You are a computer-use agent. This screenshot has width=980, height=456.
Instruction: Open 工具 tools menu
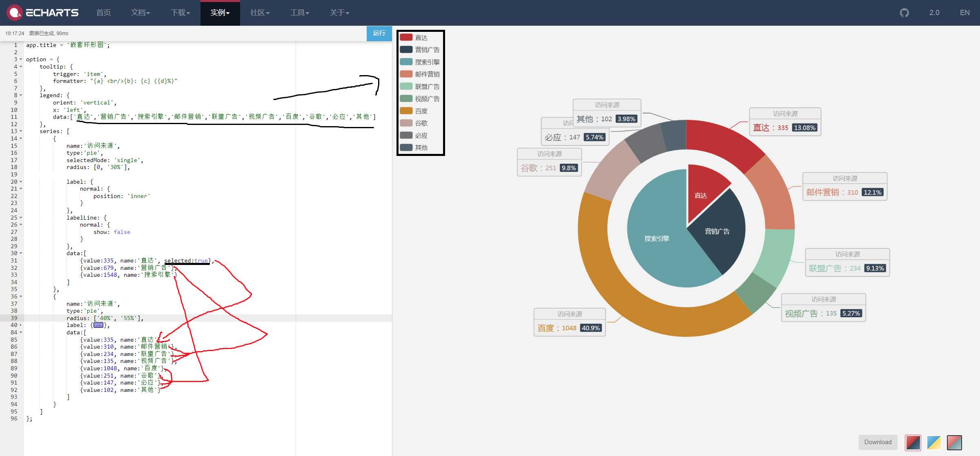(x=300, y=13)
